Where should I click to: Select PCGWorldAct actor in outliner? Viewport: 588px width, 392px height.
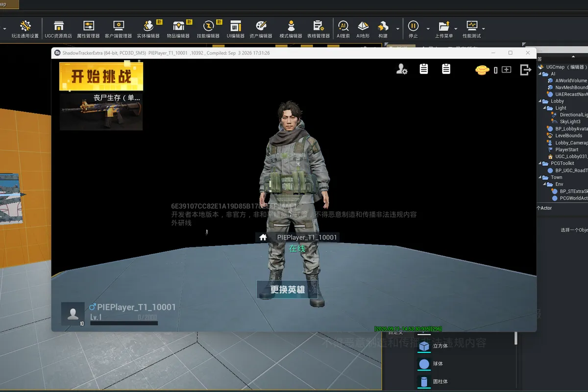tap(569, 198)
